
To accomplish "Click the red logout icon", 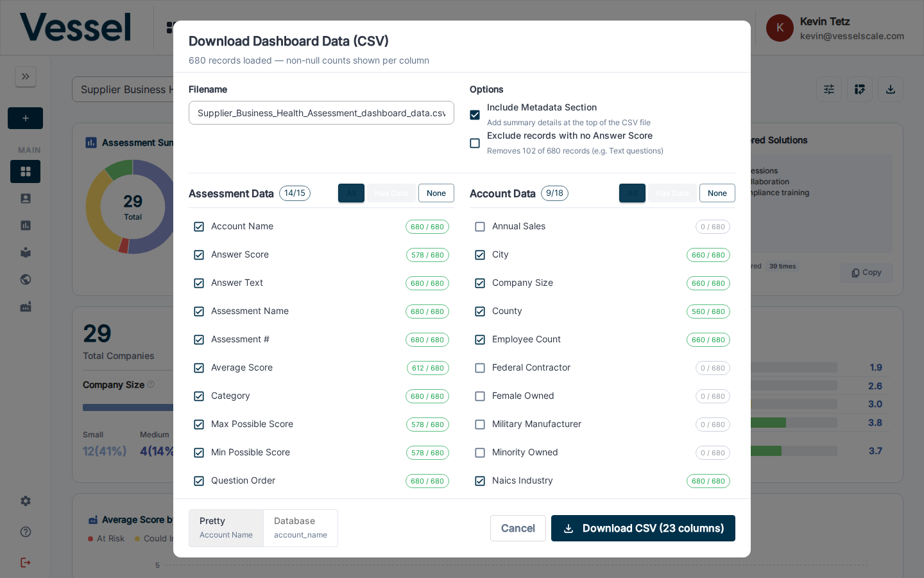I will tap(26, 563).
